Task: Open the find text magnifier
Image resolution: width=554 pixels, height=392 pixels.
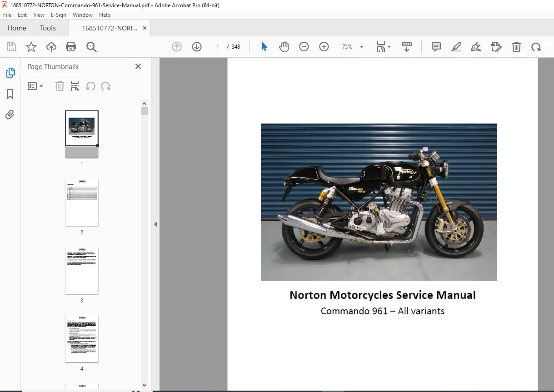Action: 91,47
